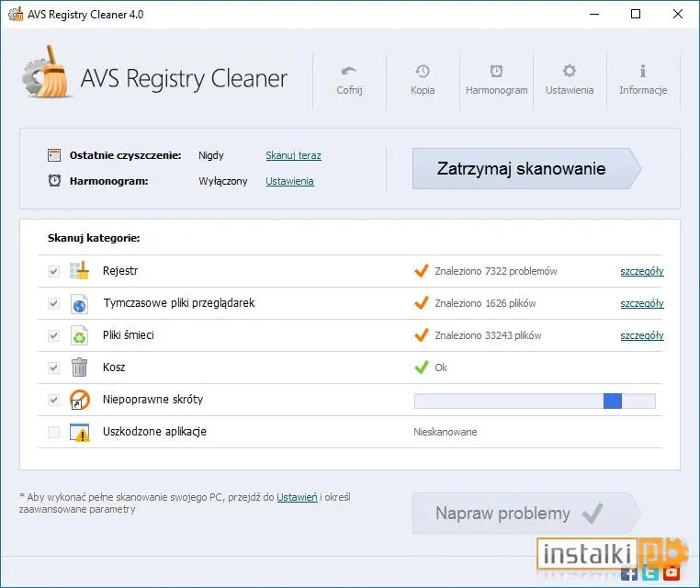The width and height of the screenshot is (700, 588).
Task: Click the Napraw problemy button
Action: (x=526, y=513)
